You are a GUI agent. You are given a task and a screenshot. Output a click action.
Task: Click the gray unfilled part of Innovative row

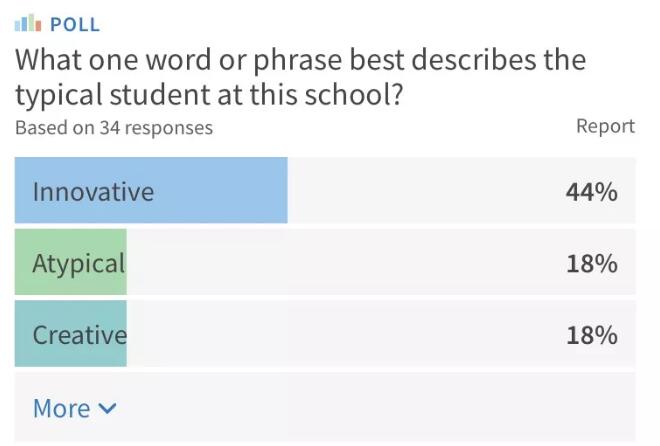(x=420, y=191)
